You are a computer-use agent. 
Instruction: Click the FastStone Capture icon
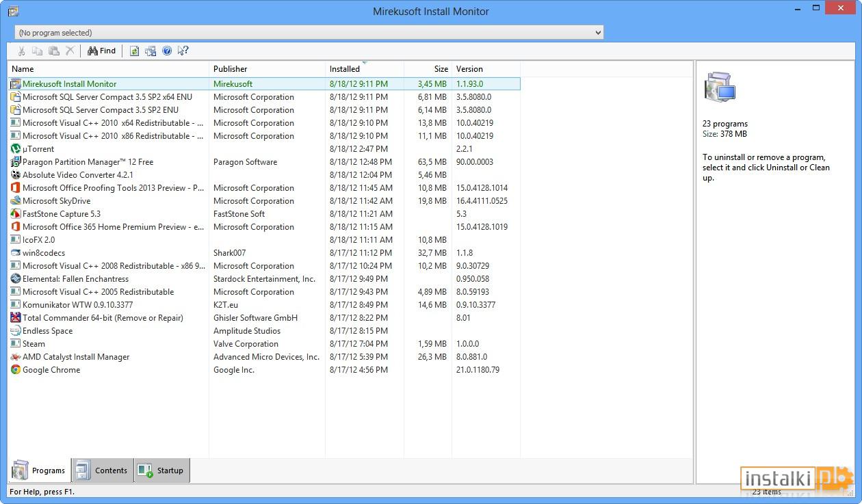(16, 214)
